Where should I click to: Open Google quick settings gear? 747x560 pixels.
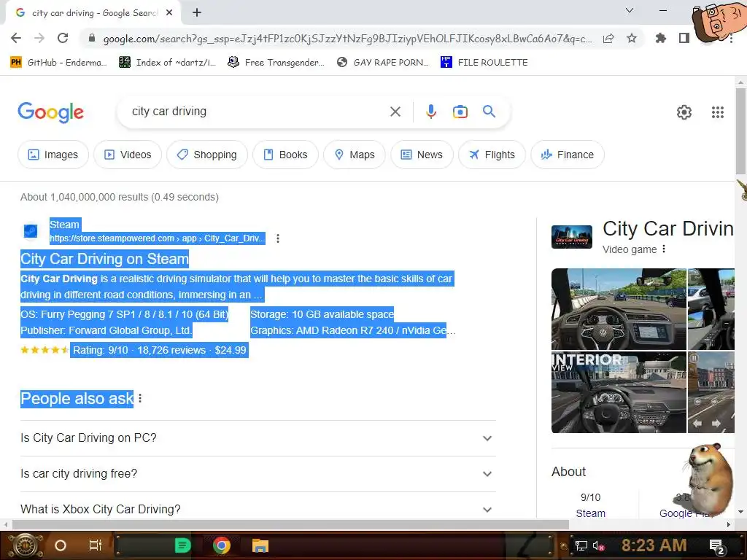point(684,112)
